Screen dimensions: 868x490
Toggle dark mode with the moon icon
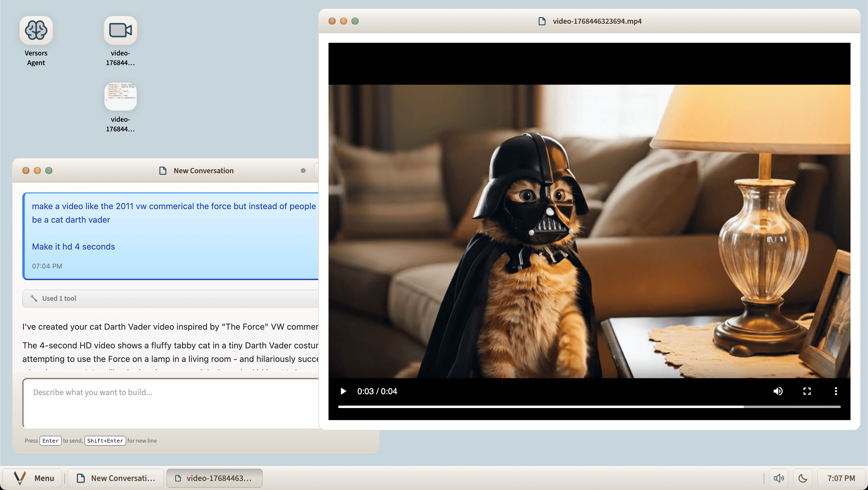tap(803, 478)
